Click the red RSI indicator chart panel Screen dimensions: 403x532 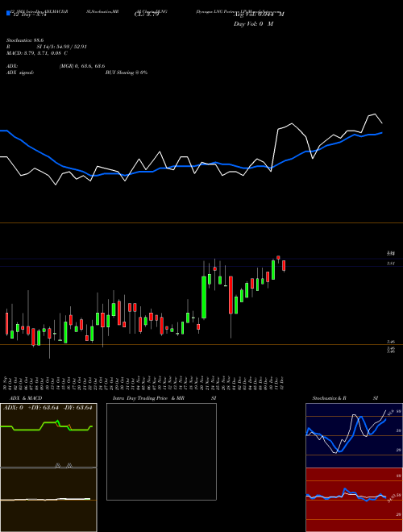coord(354,500)
